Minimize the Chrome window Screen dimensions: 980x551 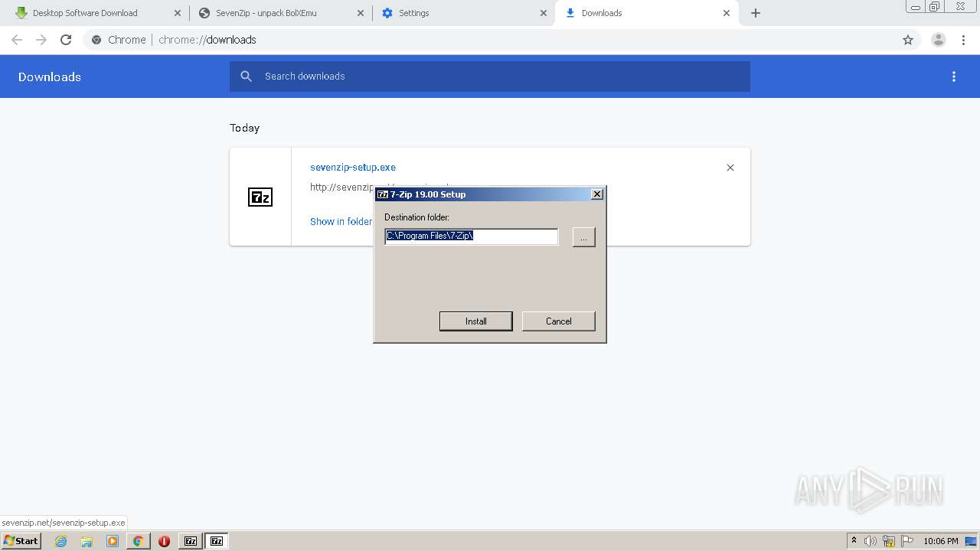(916, 7)
